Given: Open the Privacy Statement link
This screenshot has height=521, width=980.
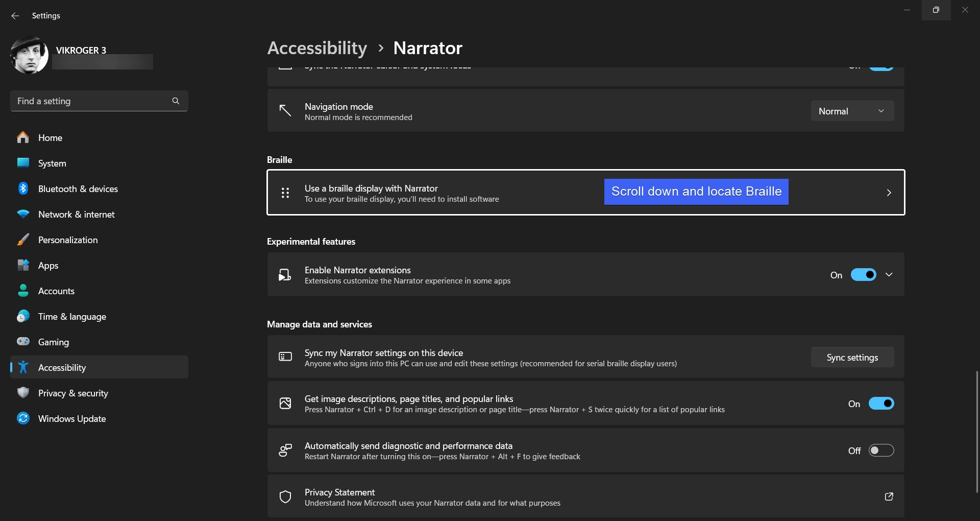Looking at the screenshot, I should click(586, 496).
